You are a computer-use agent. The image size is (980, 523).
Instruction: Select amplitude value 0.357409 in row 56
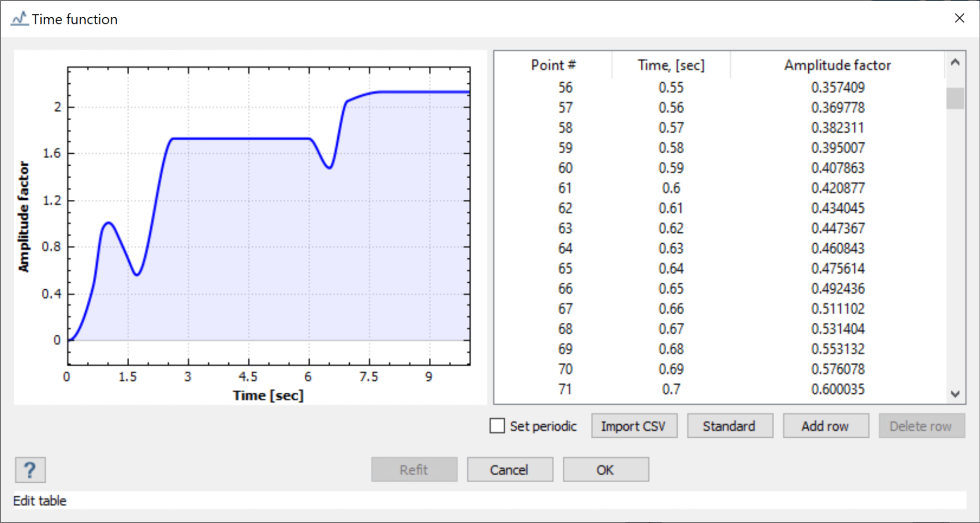click(x=837, y=88)
